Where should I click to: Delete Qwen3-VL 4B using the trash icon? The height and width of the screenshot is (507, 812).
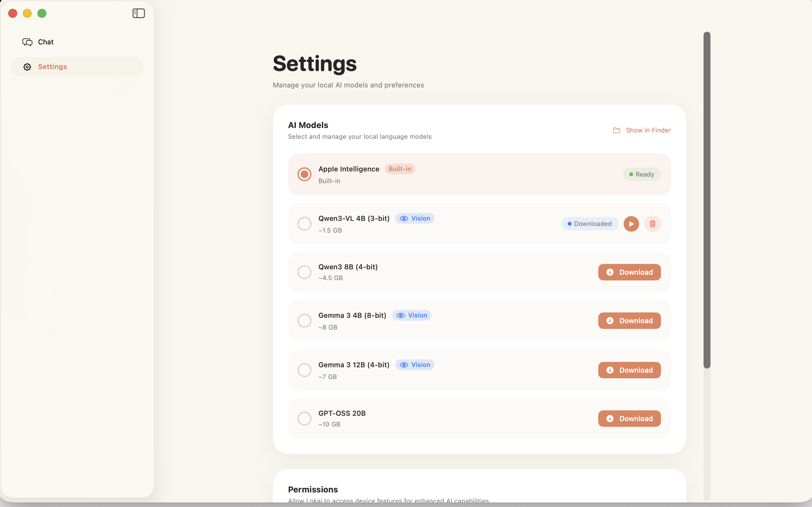(x=652, y=224)
